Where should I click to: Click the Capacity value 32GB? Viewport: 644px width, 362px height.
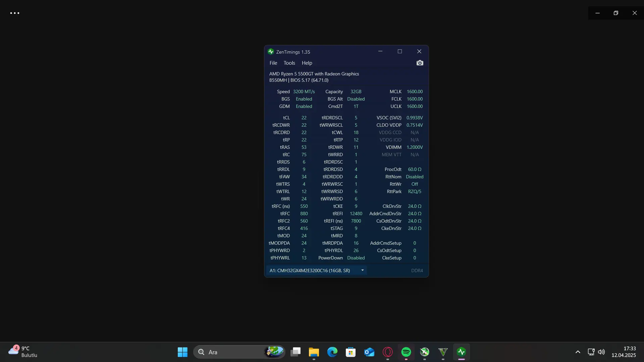(x=356, y=92)
